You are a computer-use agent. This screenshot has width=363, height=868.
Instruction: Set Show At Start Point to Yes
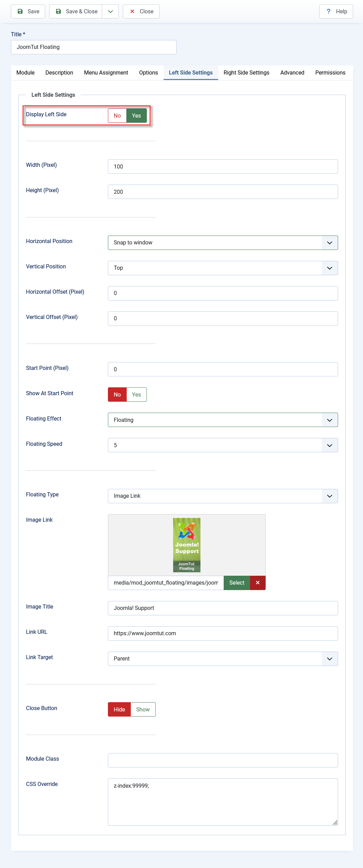(x=137, y=395)
